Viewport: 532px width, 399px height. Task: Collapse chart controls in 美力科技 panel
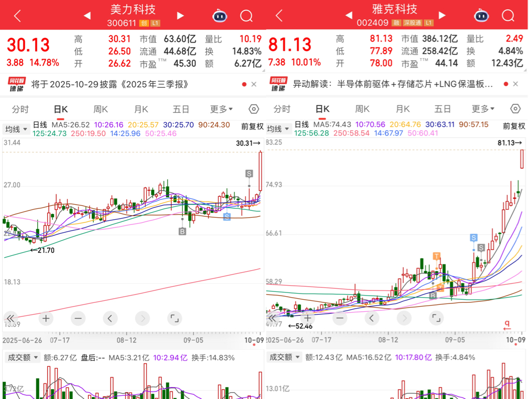click(10, 318)
